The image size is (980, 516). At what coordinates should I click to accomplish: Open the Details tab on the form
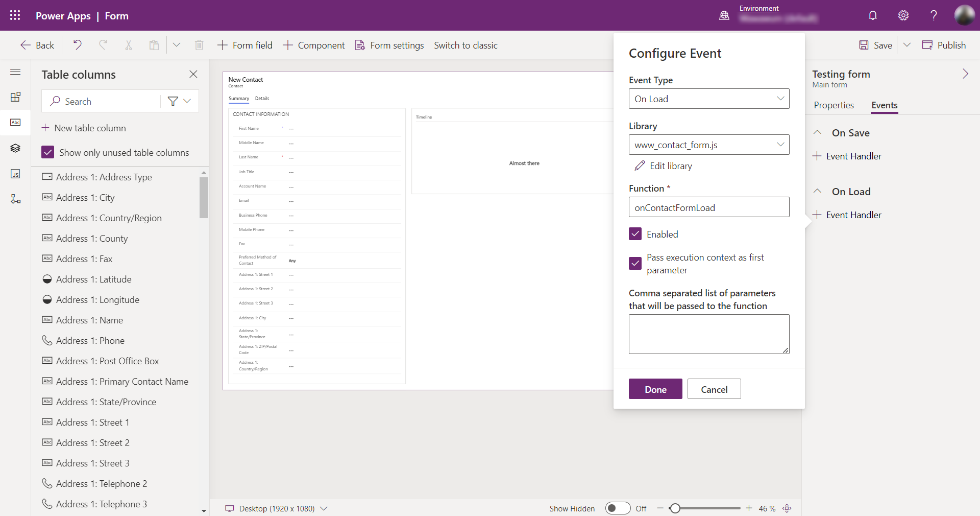pos(262,99)
